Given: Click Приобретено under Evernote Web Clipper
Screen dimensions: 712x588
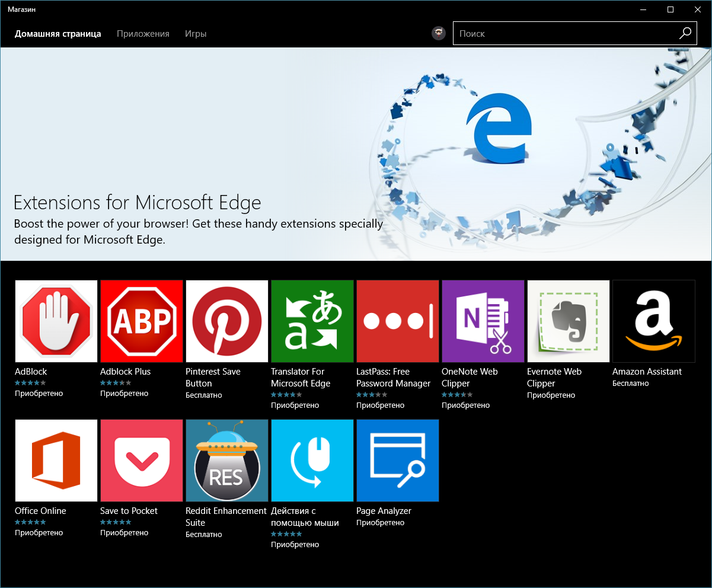Looking at the screenshot, I should tap(551, 395).
